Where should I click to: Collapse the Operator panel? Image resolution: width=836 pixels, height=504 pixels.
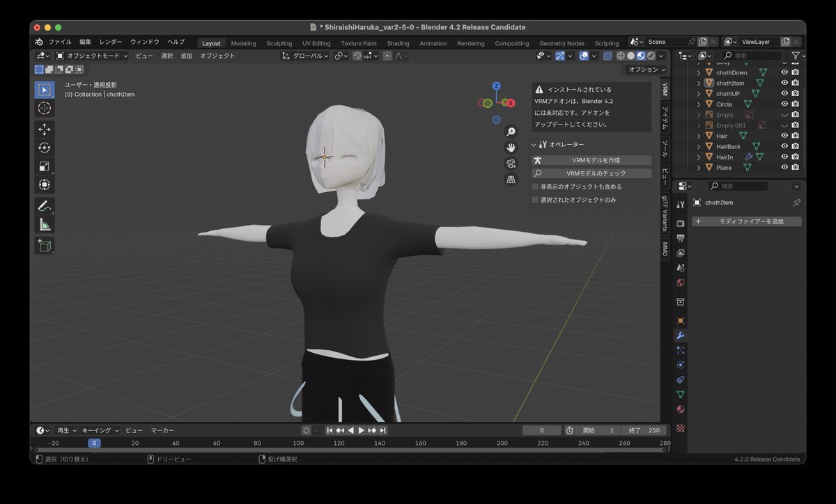click(534, 145)
